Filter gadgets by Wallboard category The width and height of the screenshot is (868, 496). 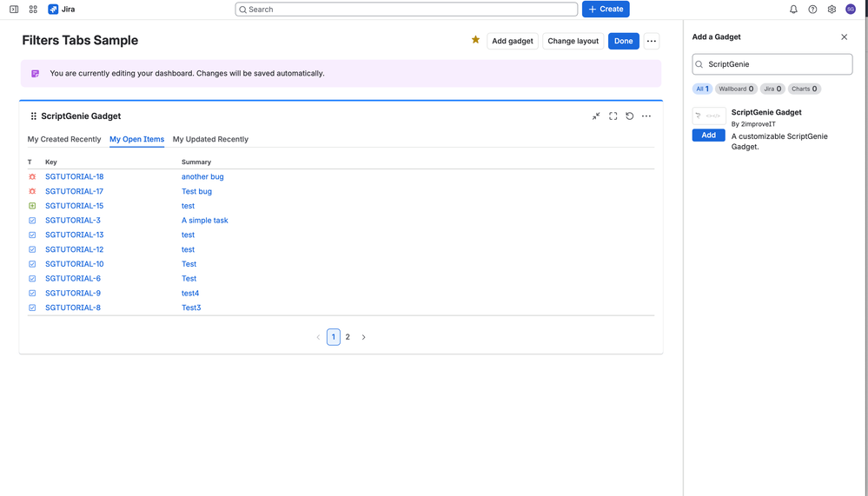click(x=736, y=89)
